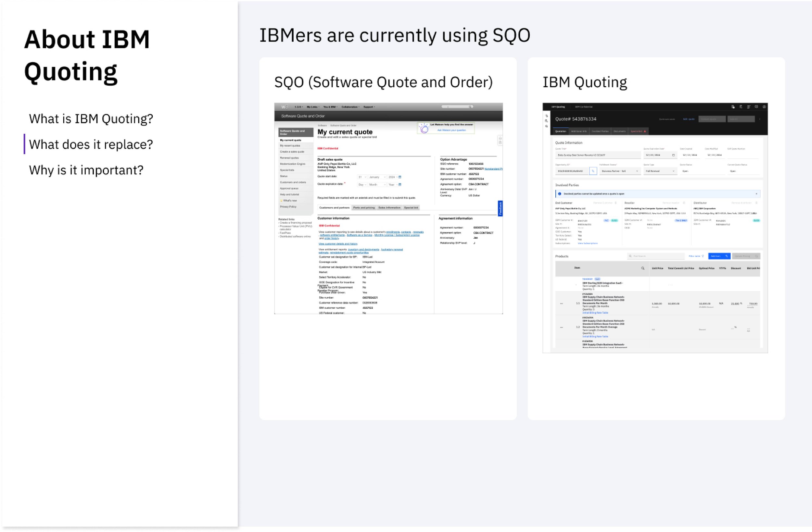Click 'Initial Billing Rate Table' under row 1.1

[x=595, y=313]
